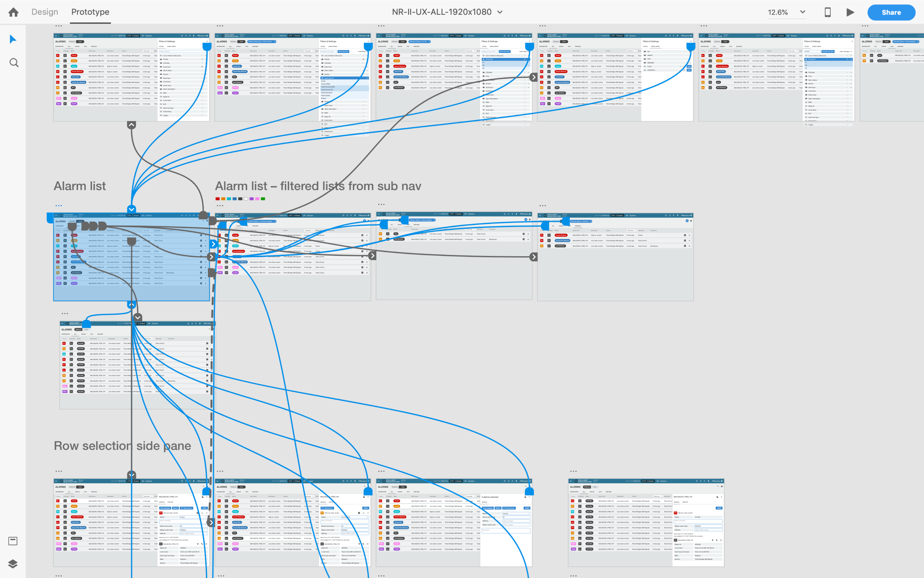Select the green color swatch

pos(263,199)
